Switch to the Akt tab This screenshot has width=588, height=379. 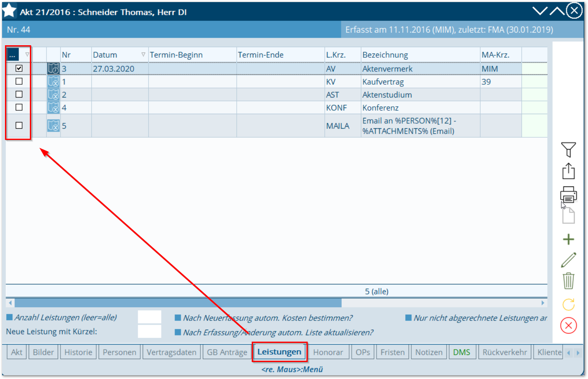pyautogui.click(x=17, y=352)
